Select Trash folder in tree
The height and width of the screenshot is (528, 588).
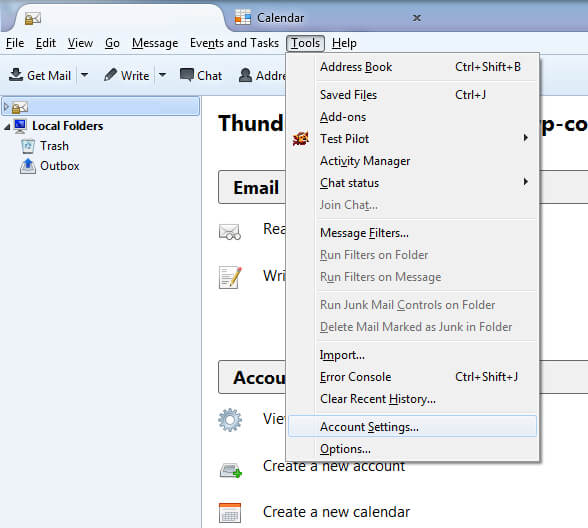(54, 146)
